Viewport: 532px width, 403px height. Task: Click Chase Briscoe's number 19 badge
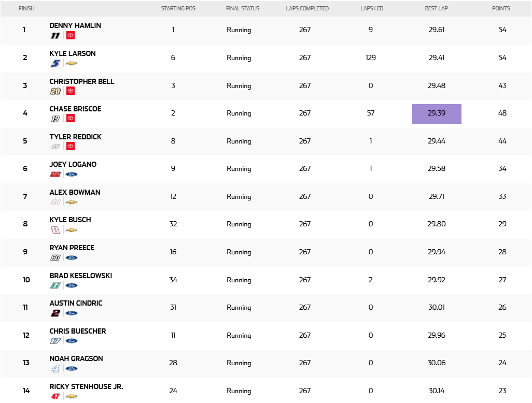(x=55, y=119)
